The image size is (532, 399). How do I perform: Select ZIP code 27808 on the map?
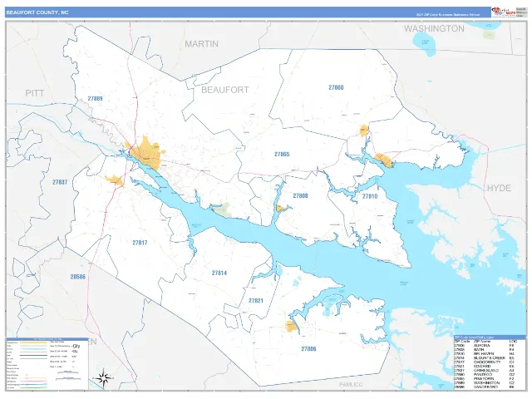[300, 196]
